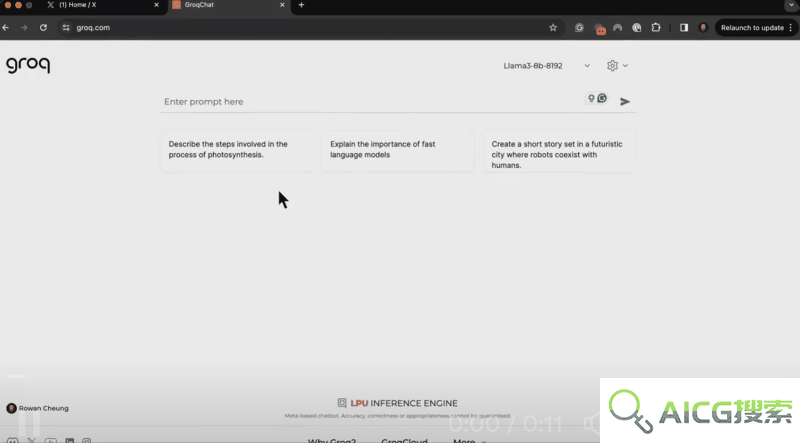
Task: View site information icon in the address bar
Action: coord(66,28)
